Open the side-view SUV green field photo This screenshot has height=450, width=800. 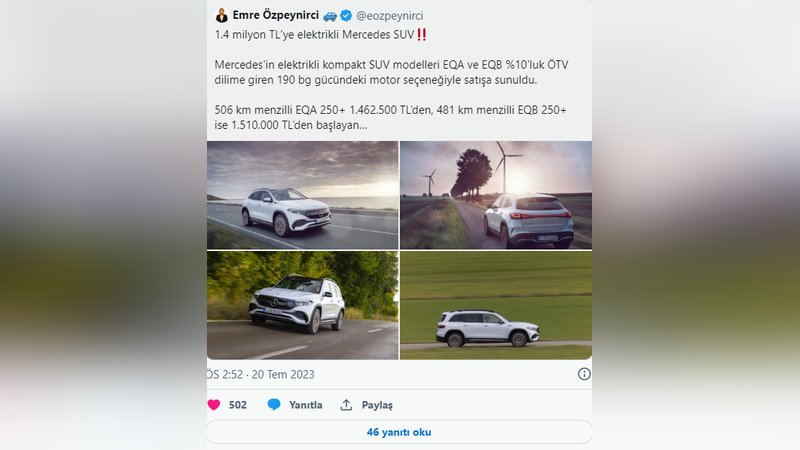tap(496, 305)
